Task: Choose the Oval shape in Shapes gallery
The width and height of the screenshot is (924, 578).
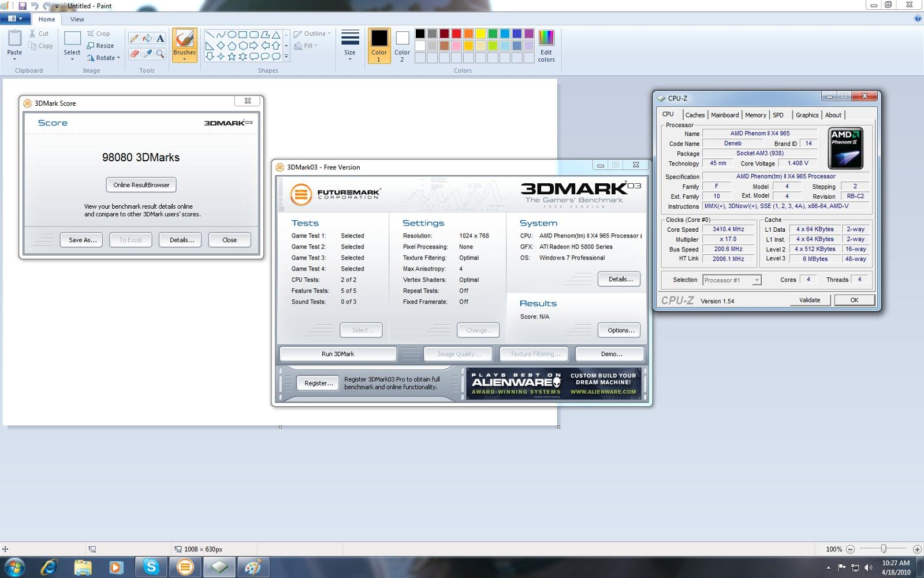Action: click(232, 35)
